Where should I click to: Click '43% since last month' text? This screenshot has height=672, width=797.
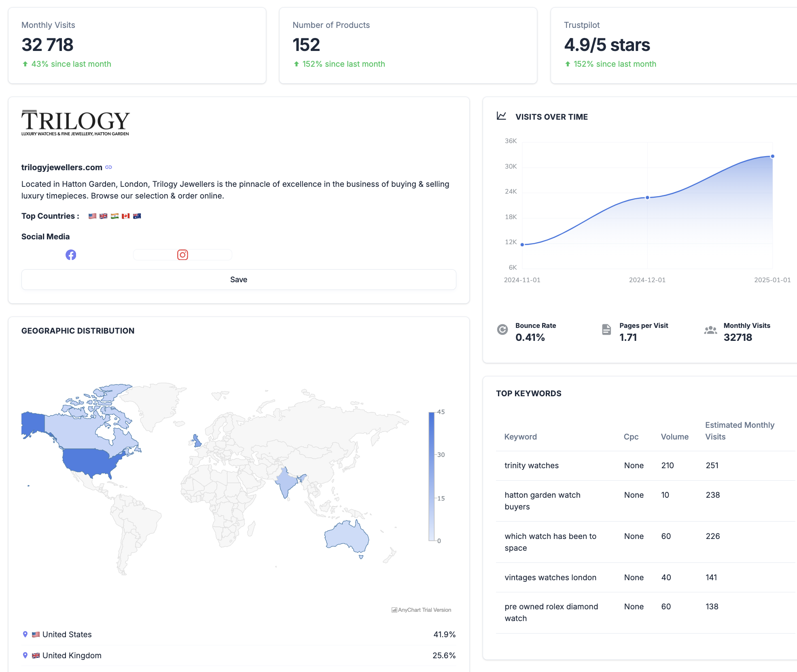coord(71,64)
